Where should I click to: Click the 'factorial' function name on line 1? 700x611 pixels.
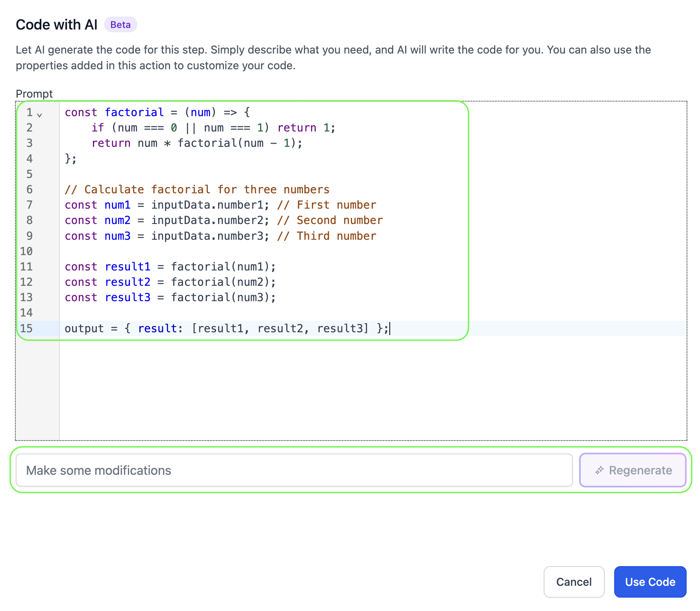click(134, 112)
